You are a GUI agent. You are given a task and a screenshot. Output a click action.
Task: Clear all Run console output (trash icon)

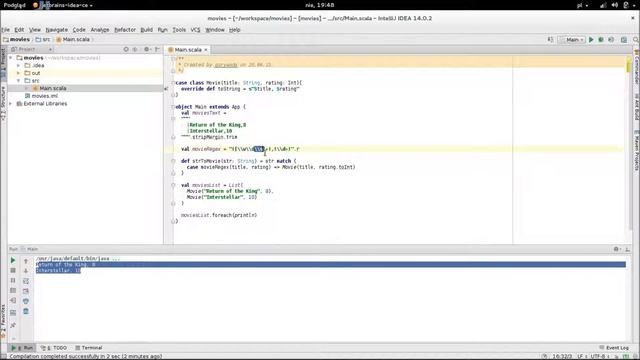26,311
